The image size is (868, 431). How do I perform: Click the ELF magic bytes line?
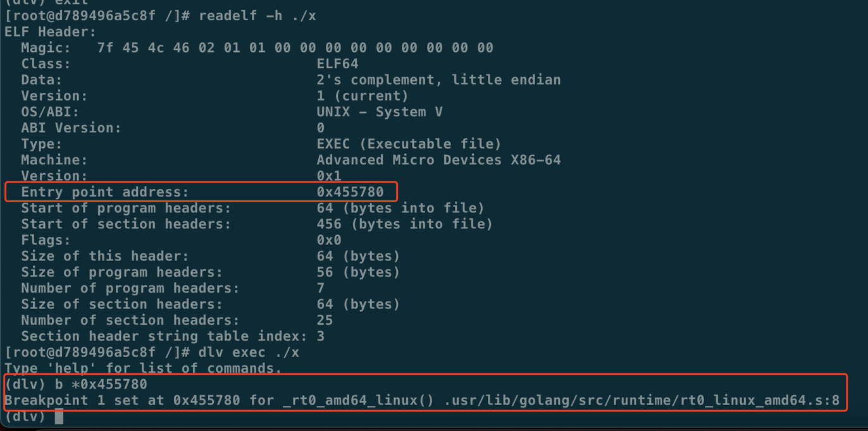point(257,48)
